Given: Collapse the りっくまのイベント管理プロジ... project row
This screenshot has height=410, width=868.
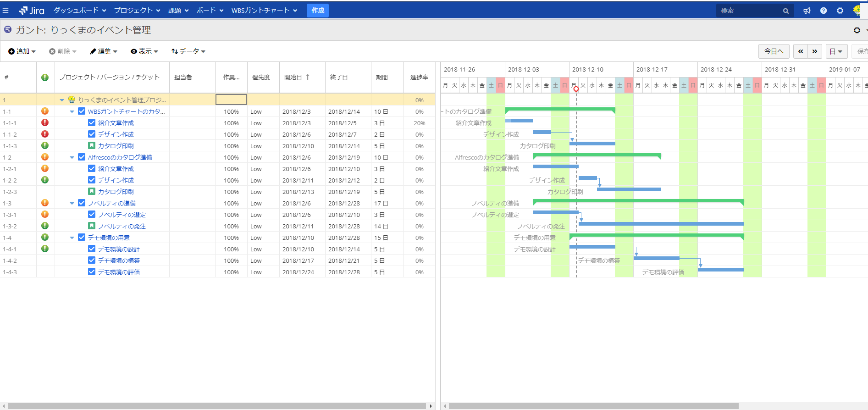Looking at the screenshot, I should tap(62, 100).
